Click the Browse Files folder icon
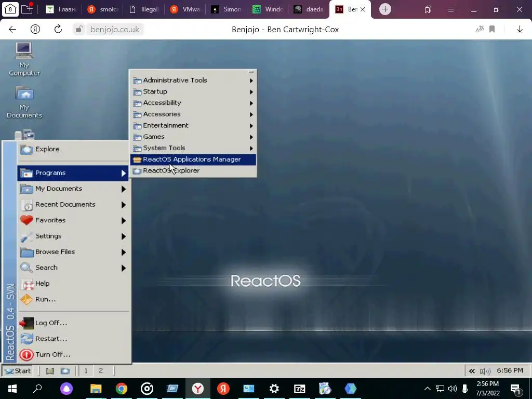The width and height of the screenshot is (532, 399). [x=26, y=252]
